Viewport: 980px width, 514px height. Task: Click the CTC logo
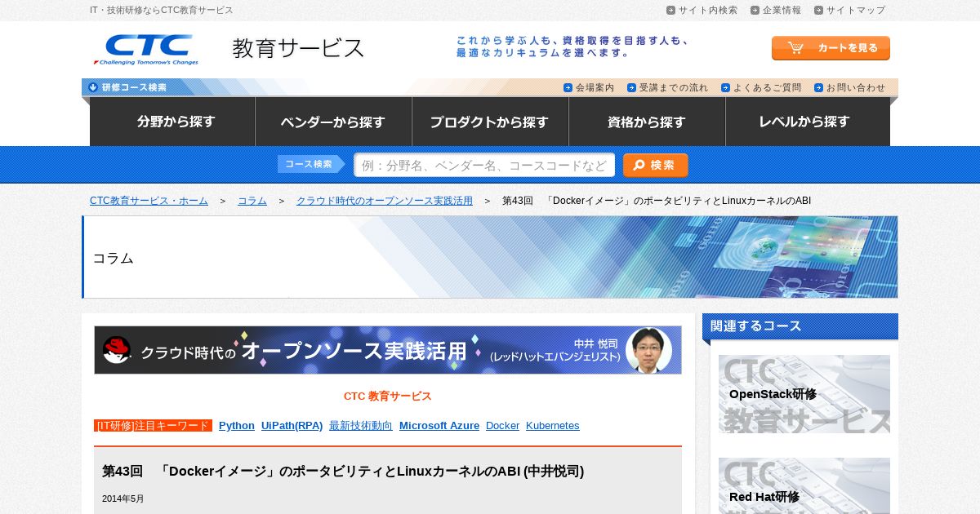145,49
